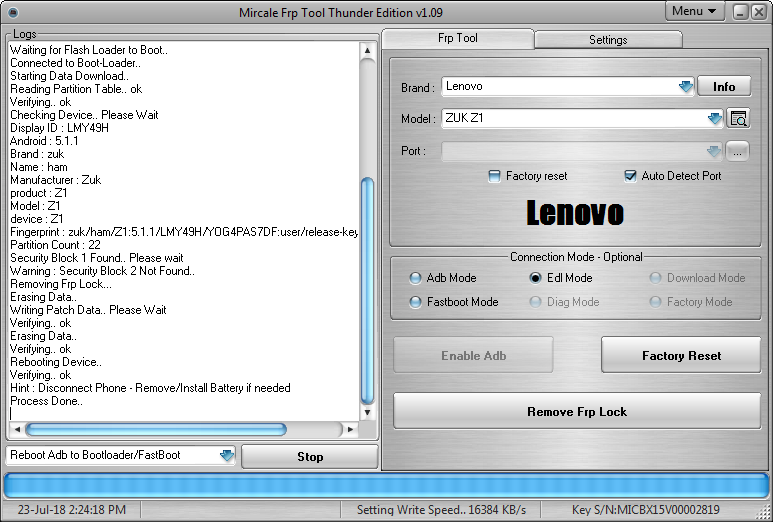Click the Info button

click(724, 87)
